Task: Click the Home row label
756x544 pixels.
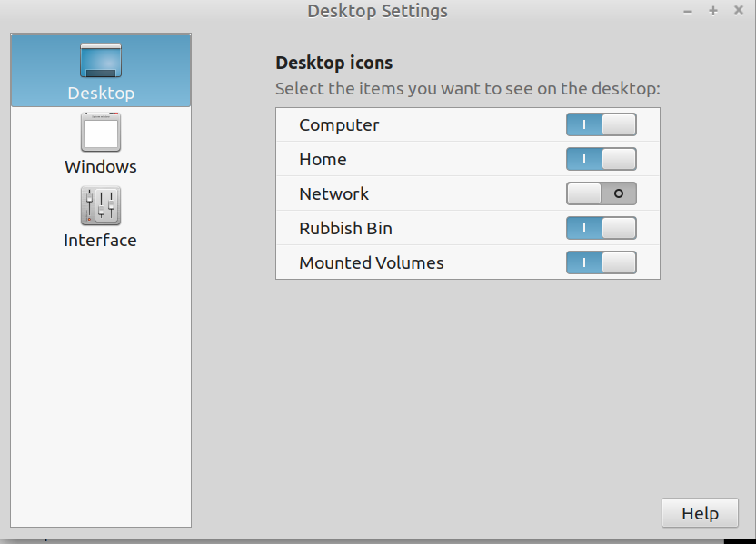Action: click(x=323, y=159)
